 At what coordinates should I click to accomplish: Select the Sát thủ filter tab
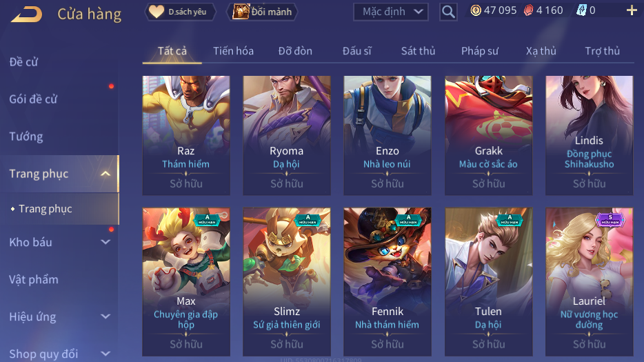tap(418, 51)
